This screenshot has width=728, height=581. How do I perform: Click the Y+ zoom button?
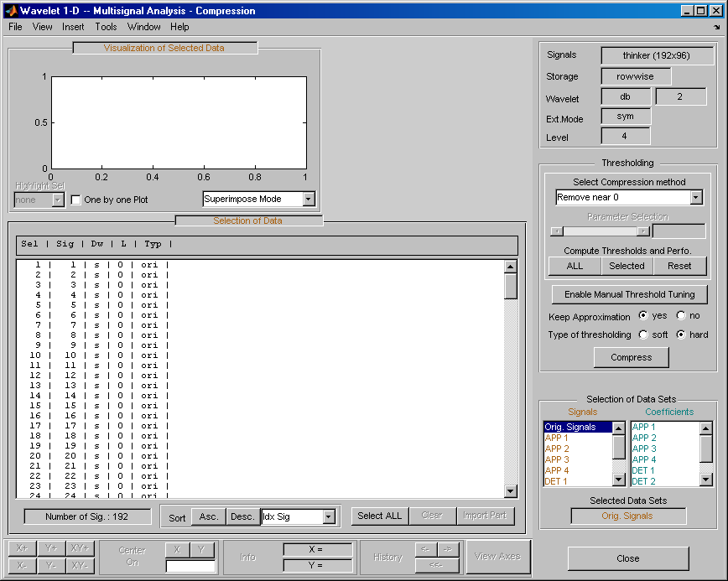(51, 548)
